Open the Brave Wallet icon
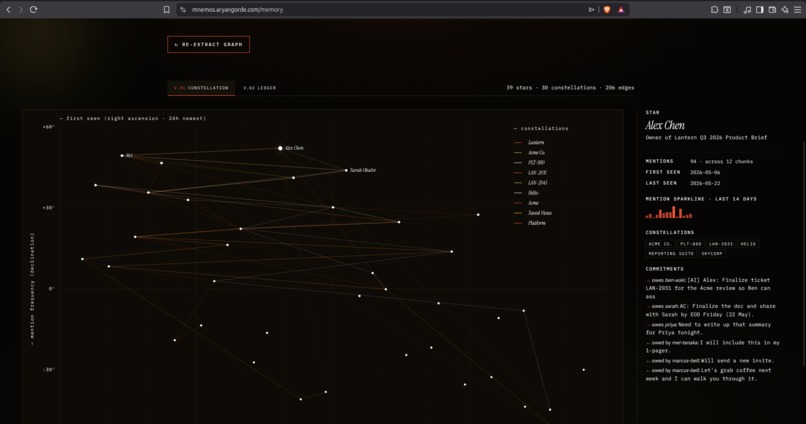The height and width of the screenshot is (424, 806). (x=772, y=9)
